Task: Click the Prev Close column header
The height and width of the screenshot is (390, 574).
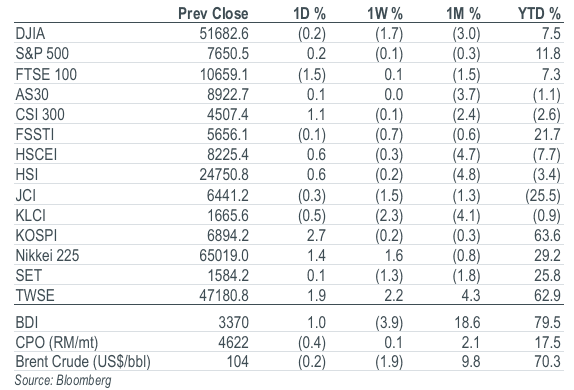Action: click(x=213, y=14)
